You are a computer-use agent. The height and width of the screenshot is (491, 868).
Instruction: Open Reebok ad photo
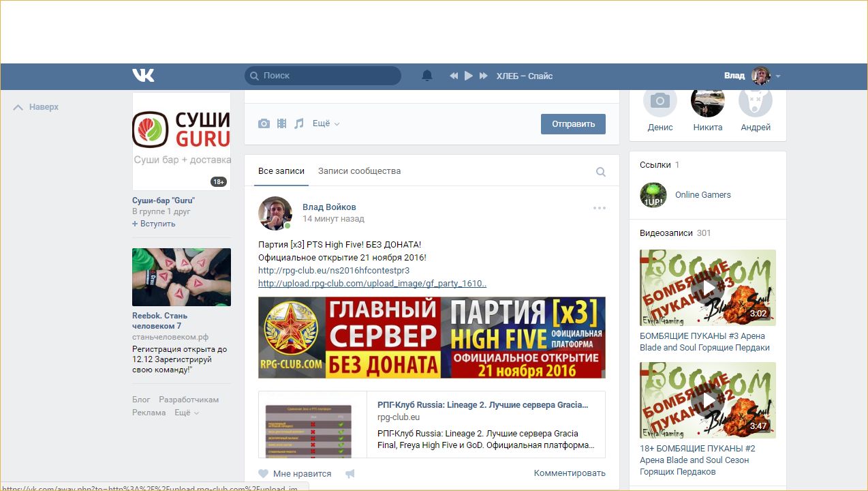[181, 277]
